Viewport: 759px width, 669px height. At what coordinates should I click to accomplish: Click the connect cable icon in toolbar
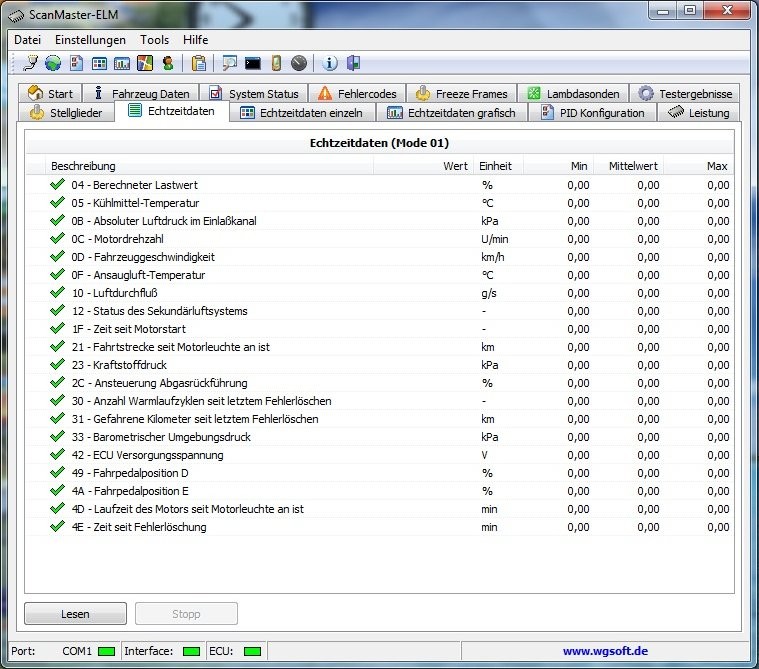pos(30,63)
